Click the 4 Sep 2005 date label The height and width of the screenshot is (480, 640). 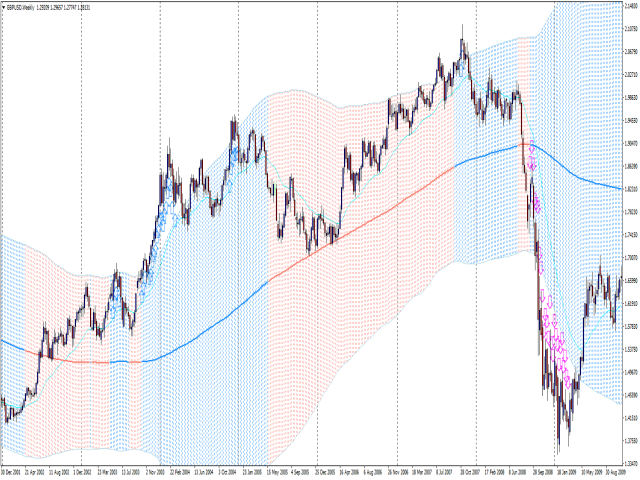pos(300,472)
